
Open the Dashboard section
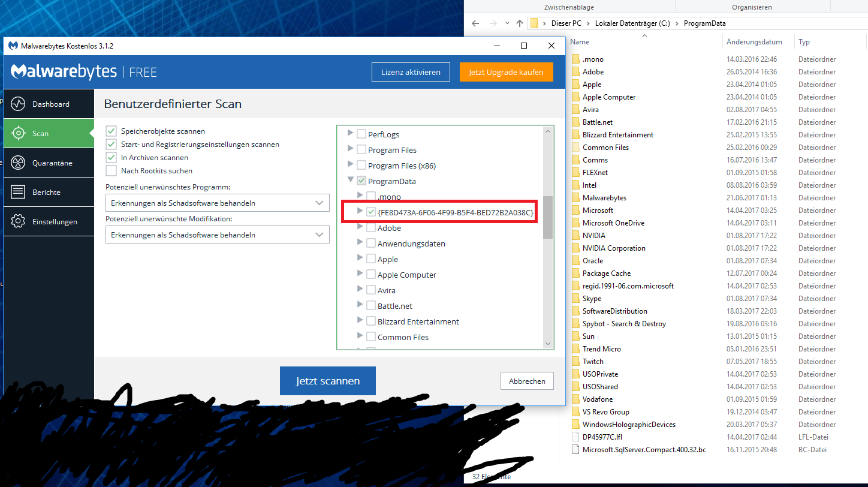coord(49,104)
